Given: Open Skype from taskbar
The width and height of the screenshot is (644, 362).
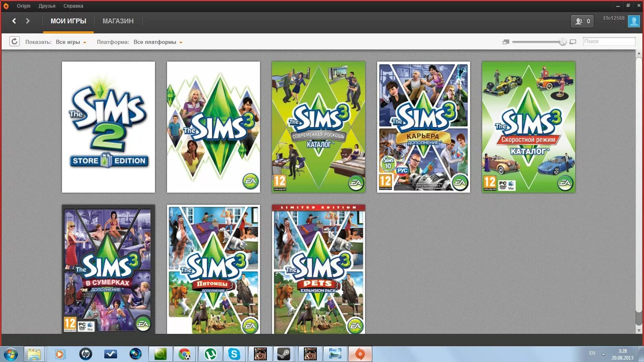Looking at the screenshot, I should click(x=234, y=354).
